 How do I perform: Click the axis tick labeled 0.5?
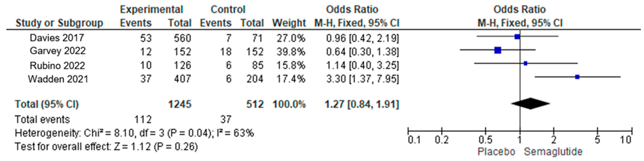click(485, 139)
